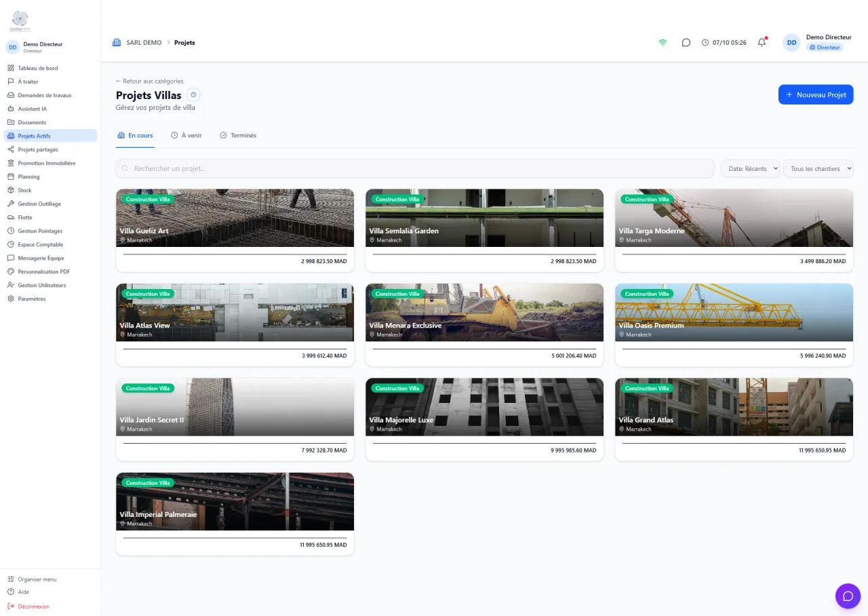
Task: Launch the Assistant IA icon
Action: (x=11, y=109)
